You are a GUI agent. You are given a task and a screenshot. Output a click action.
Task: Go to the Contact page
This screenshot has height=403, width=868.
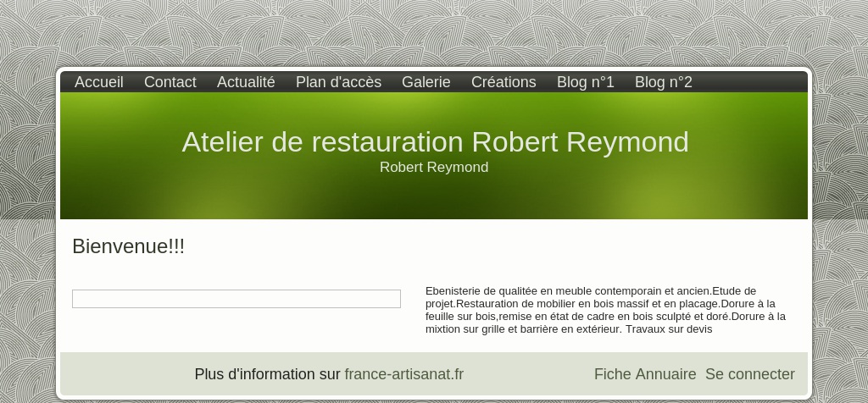(170, 82)
